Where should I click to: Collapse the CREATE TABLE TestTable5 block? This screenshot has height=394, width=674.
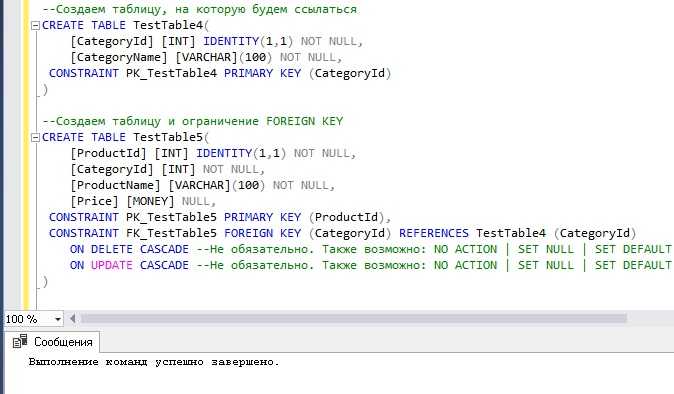[36, 138]
